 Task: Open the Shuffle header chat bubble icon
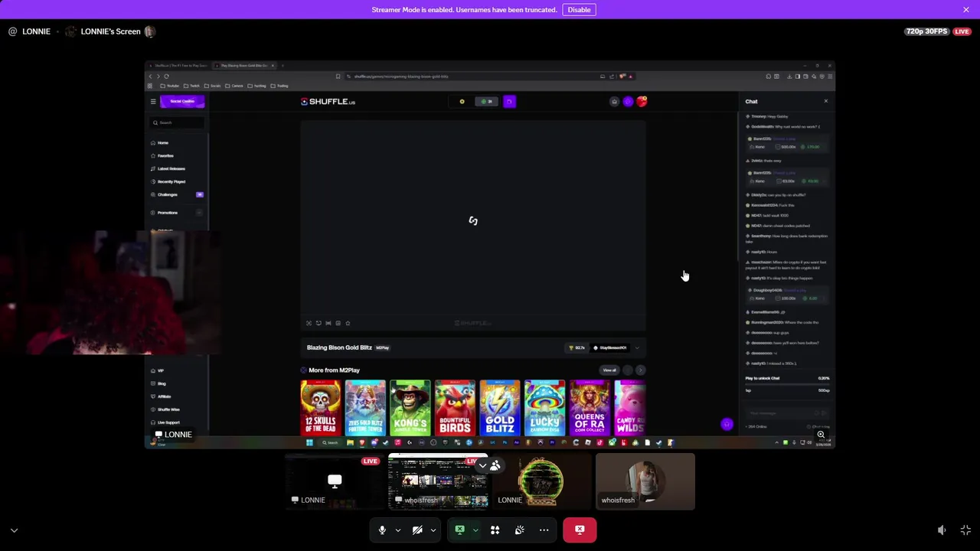click(628, 101)
